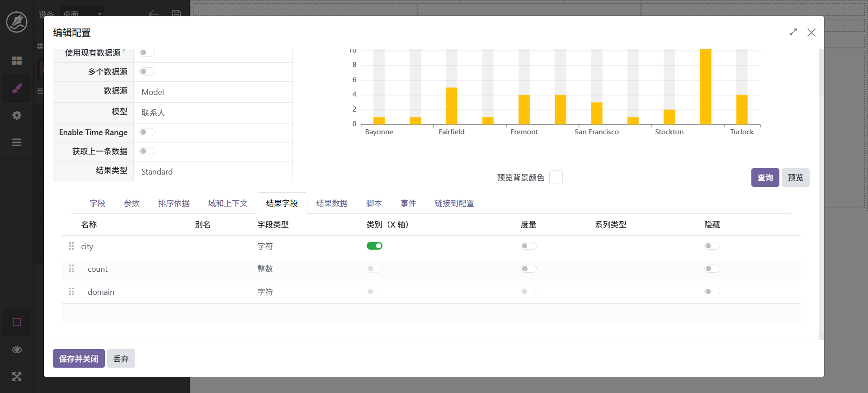Disable the city 类别 (X 轴) toggle
This screenshot has height=393, width=868.
pyautogui.click(x=374, y=246)
